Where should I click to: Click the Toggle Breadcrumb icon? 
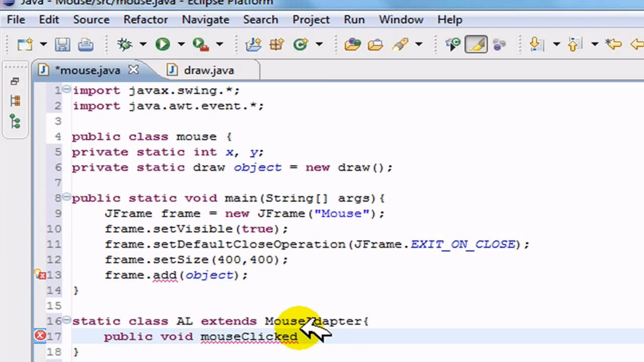(453, 44)
